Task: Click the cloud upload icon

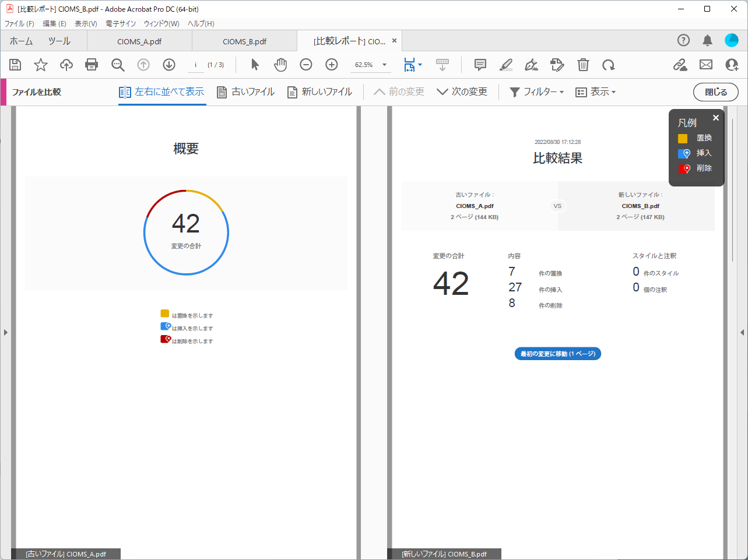Action: tap(66, 65)
